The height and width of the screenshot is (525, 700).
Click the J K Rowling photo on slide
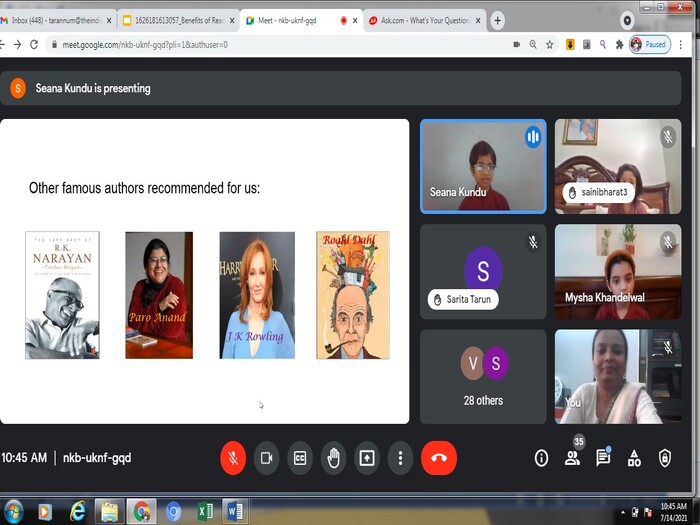(x=257, y=295)
